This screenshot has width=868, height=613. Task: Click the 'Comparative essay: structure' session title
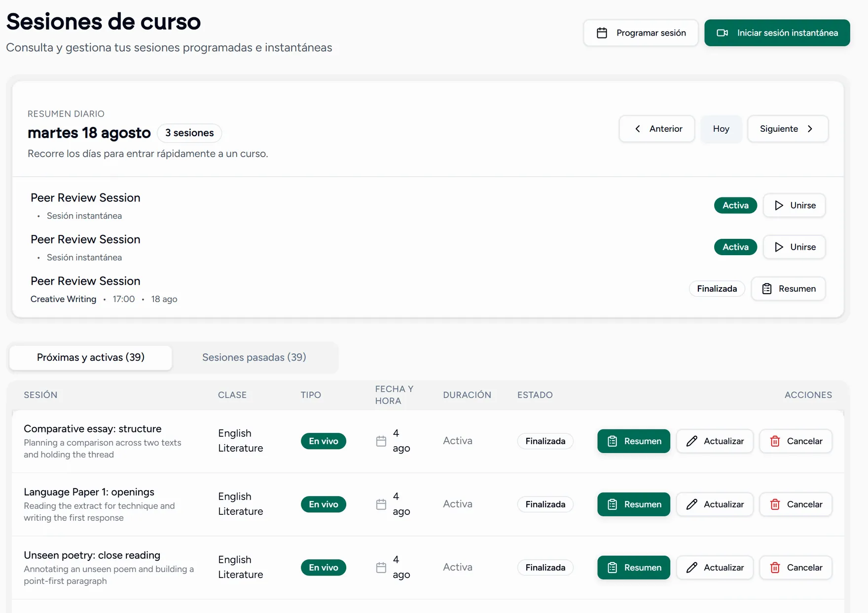(93, 429)
